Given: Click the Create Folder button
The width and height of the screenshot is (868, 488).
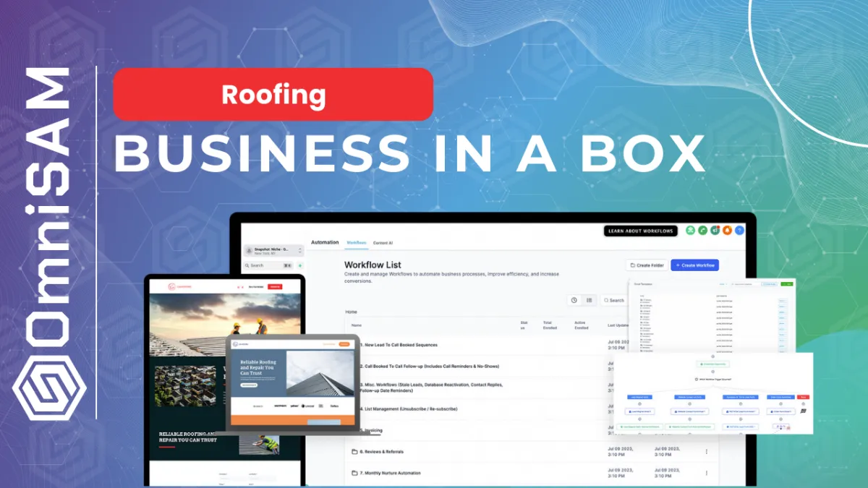Looking at the screenshot, I should pyautogui.click(x=646, y=265).
